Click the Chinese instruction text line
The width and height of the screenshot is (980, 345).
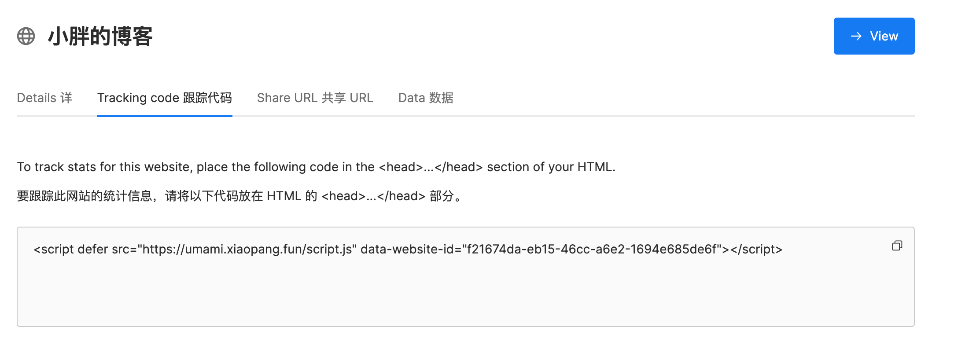click(x=239, y=196)
